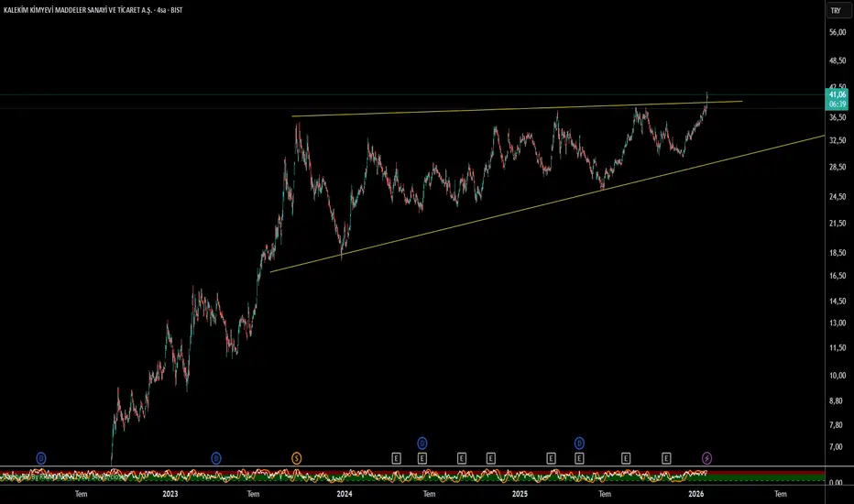The width and height of the screenshot is (854, 504).
Task: Click the orange S split marker
Action: [x=296, y=458]
